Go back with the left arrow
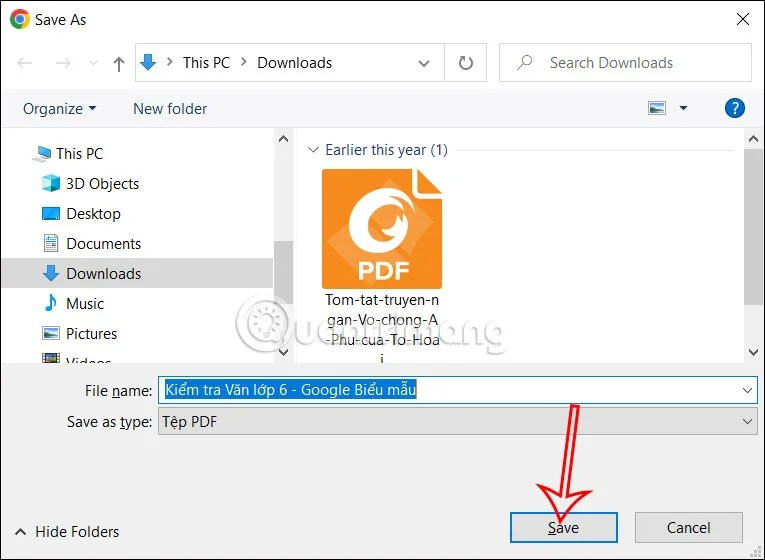 click(x=24, y=63)
